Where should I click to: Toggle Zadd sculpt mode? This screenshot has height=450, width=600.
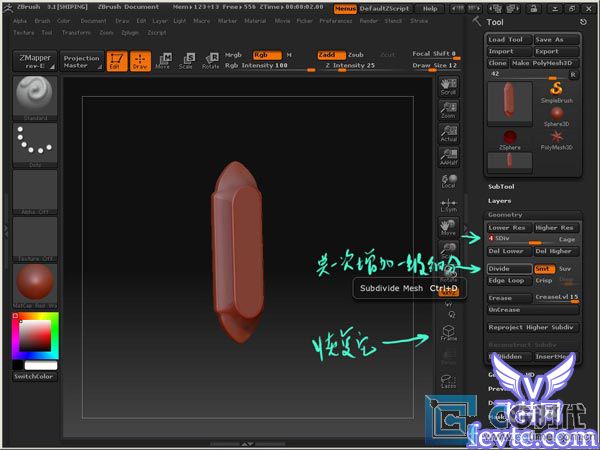coord(331,55)
